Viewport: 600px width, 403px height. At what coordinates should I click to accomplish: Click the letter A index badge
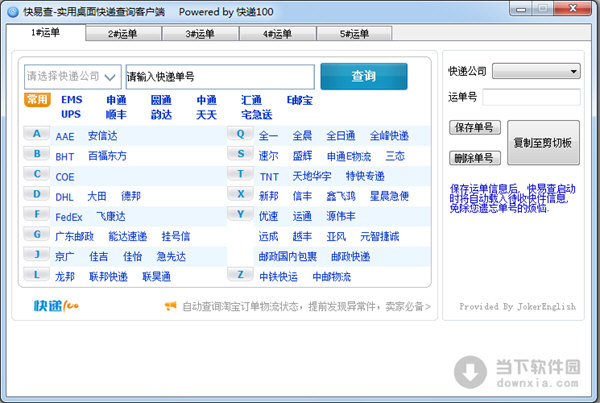click(37, 134)
